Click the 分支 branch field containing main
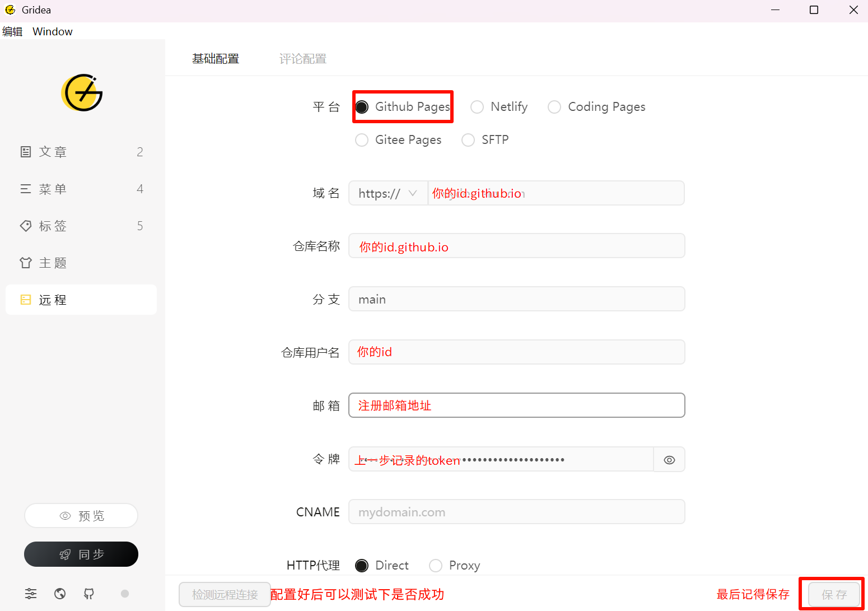 pyautogui.click(x=517, y=299)
